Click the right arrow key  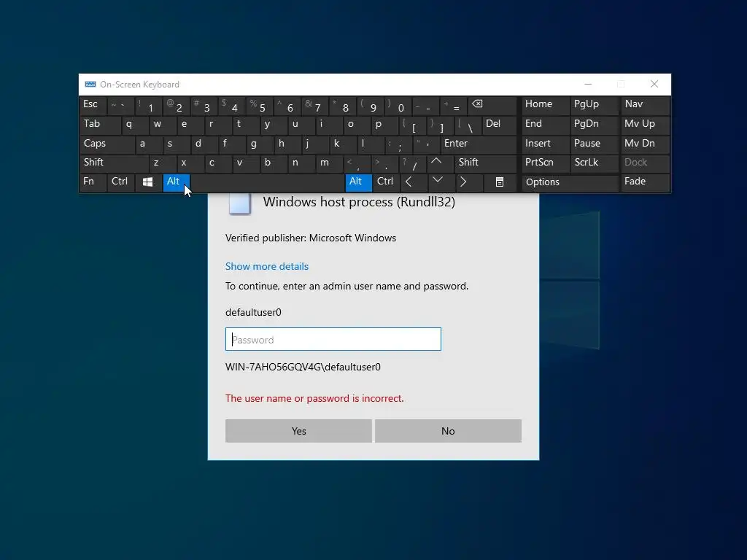pos(468,182)
